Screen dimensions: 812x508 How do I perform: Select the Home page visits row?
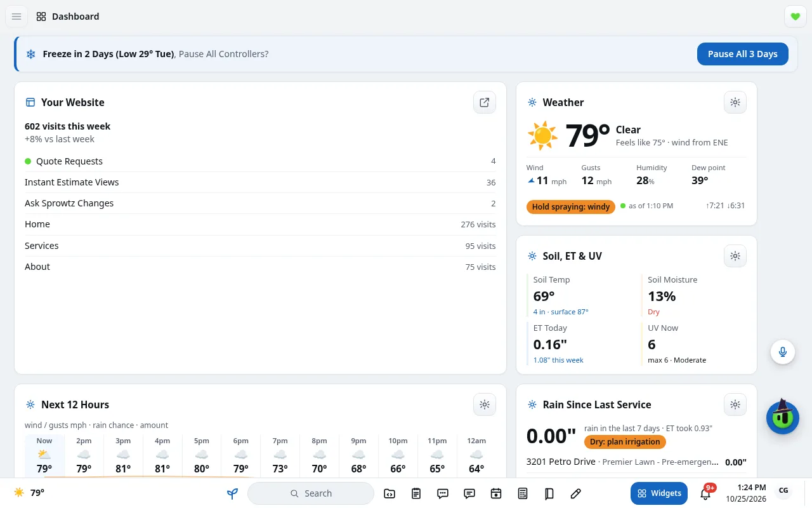pyautogui.click(x=260, y=224)
